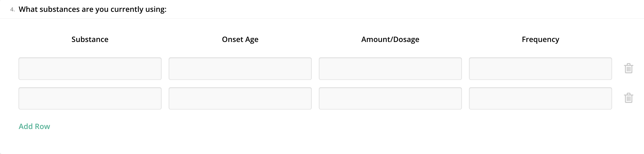644x154 pixels.
Task: Click the question title about current substances
Action: (x=93, y=10)
